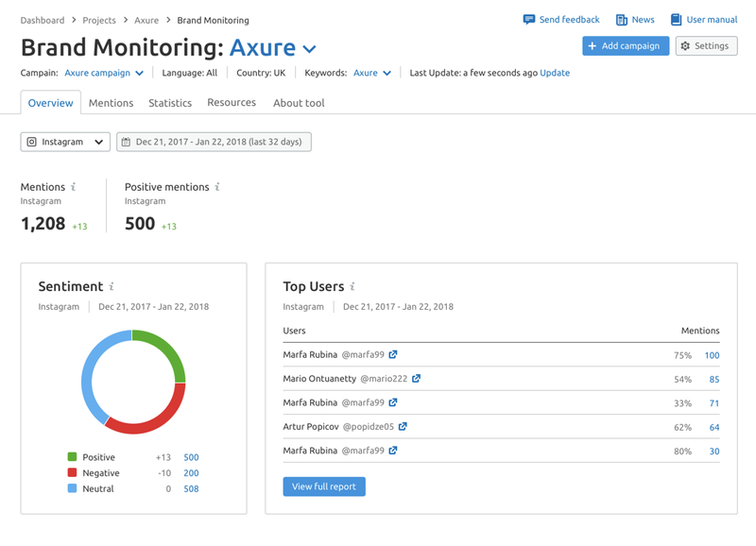Open external link for Marfa Rubina with 71 mentions
Viewport: 756px width, 546px height.
coord(393,402)
